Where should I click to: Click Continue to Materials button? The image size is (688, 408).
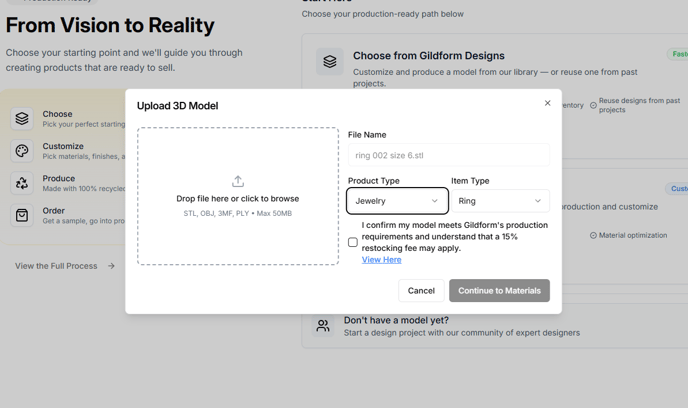point(499,290)
